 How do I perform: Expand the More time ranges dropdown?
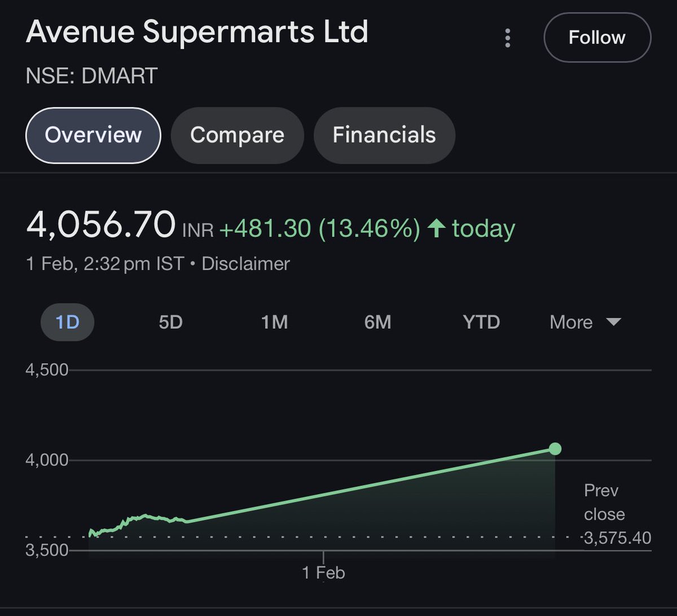585,323
